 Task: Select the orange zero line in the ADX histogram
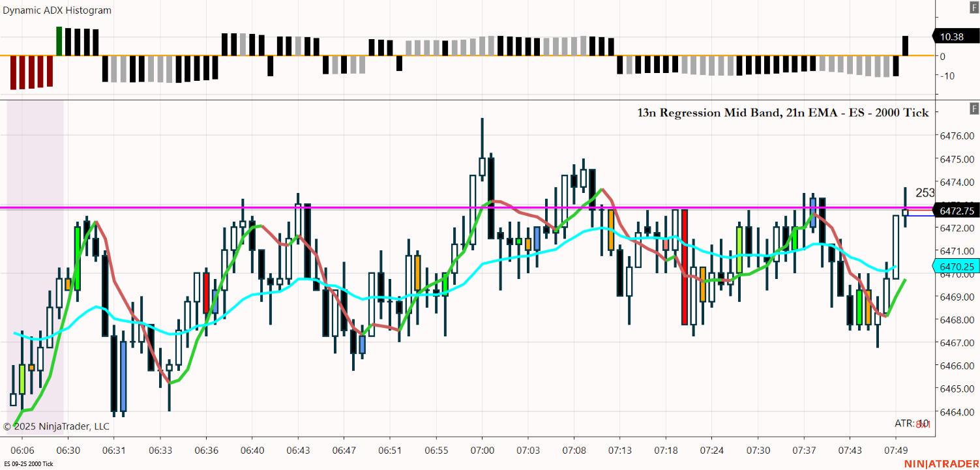click(x=466, y=55)
